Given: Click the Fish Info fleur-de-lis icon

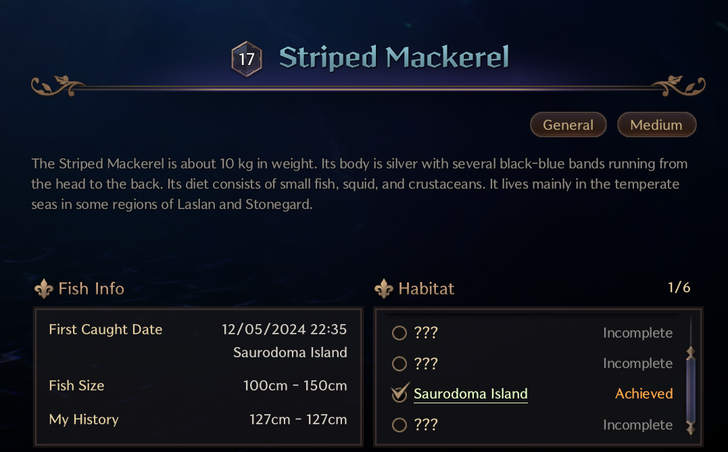Looking at the screenshot, I should [x=43, y=289].
